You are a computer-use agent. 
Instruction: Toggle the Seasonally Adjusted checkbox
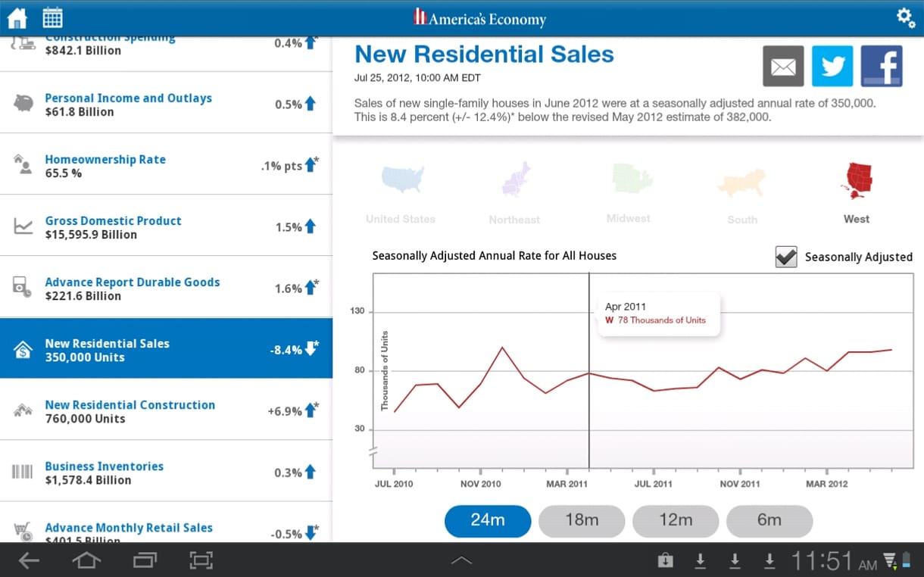pos(786,257)
